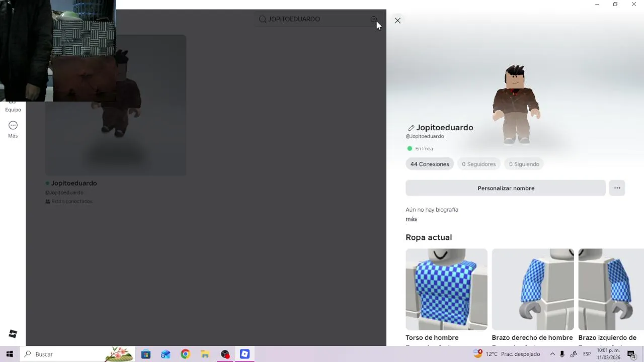This screenshot has width=644, height=362.
Task: Open Brazo derecho de hombre title
Action: (x=532, y=338)
